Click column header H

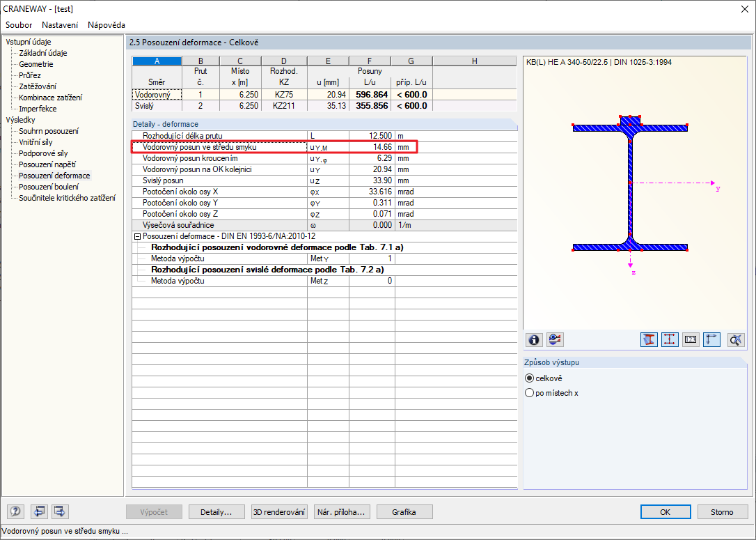(x=475, y=61)
